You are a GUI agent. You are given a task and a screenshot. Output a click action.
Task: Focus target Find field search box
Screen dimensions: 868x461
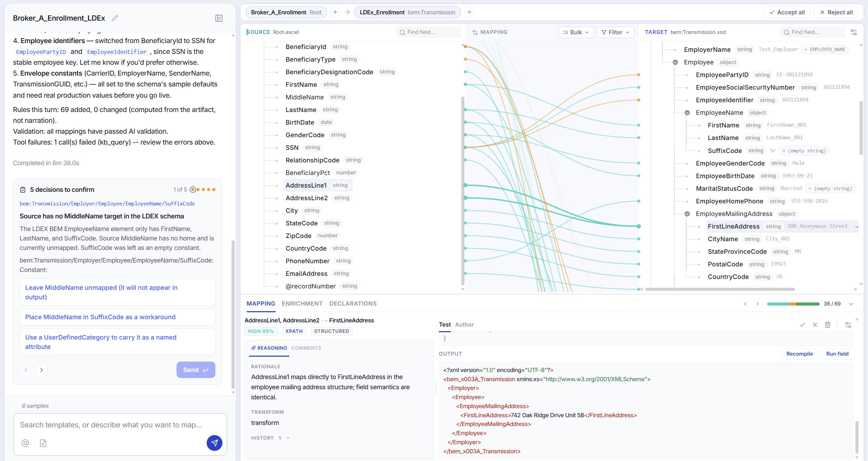813,32
